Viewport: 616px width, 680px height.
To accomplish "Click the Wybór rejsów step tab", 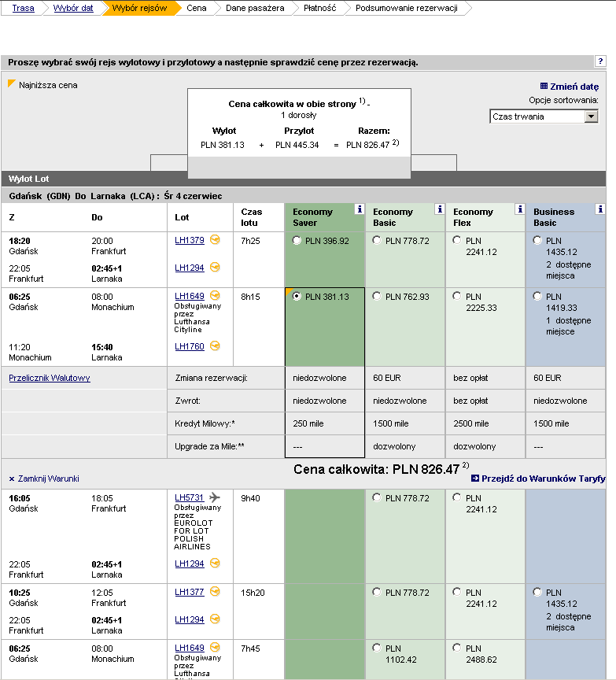I will (x=139, y=8).
